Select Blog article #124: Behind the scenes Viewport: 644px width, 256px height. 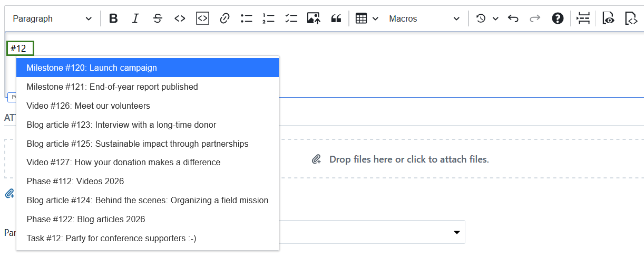[148, 200]
